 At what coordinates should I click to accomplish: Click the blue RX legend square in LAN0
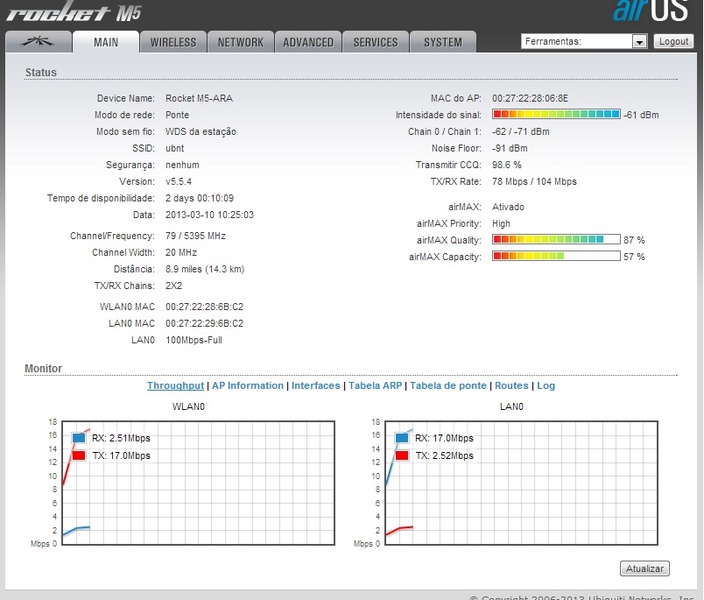coord(402,437)
